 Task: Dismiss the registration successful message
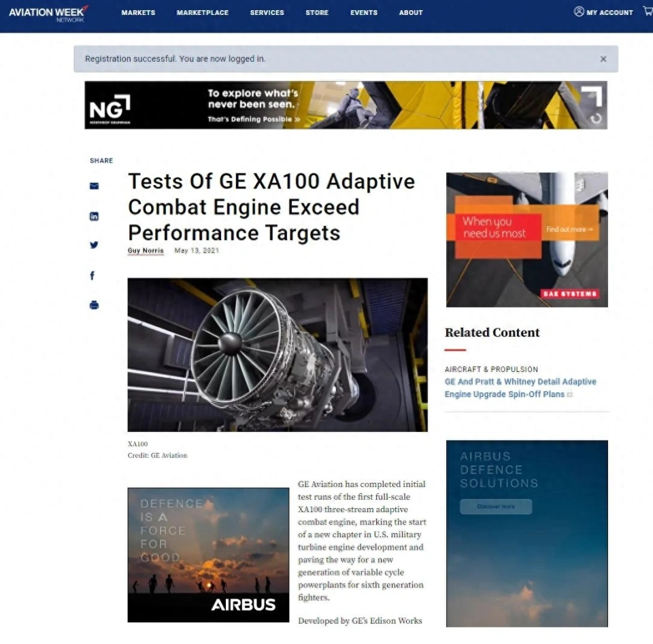603,59
